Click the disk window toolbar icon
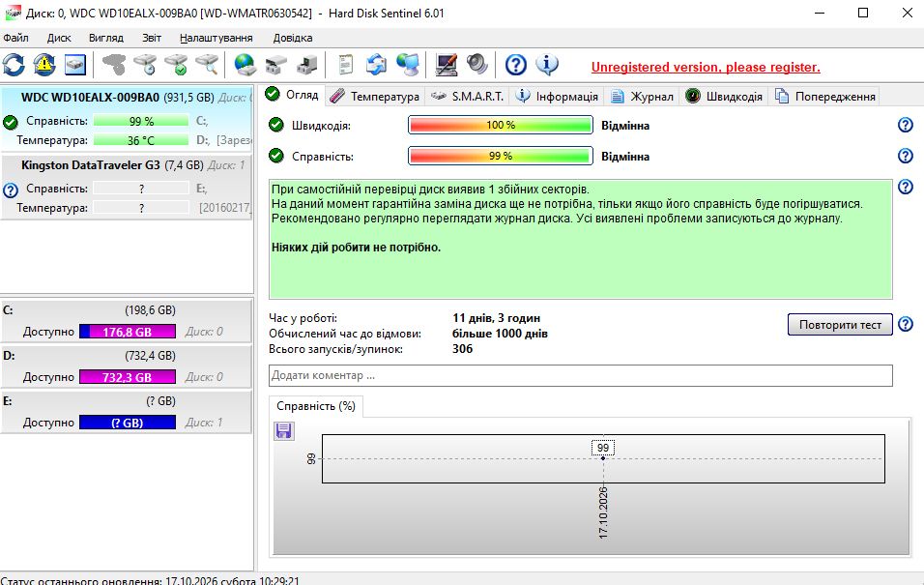924x585 pixels. pyautogui.click(x=75, y=65)
